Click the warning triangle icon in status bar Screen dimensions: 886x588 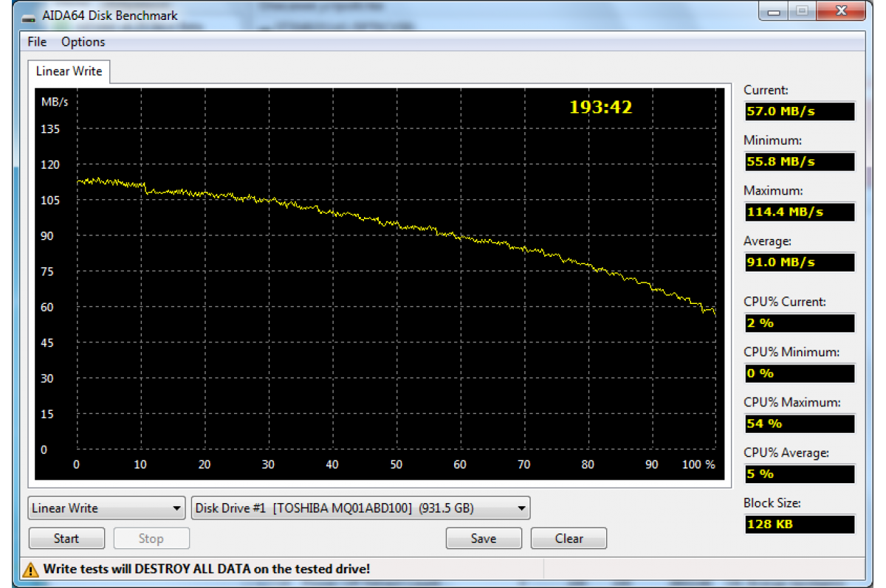[x=31, y=569]
